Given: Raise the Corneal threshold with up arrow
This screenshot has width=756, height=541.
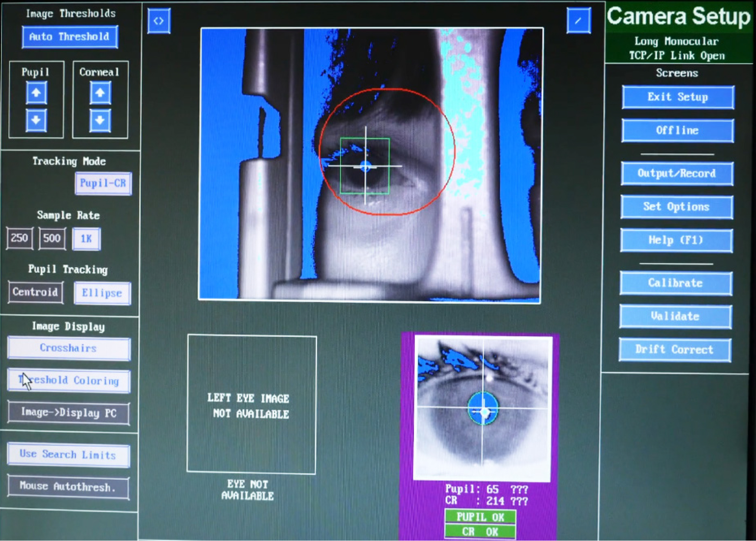Looking at the screenshot, I should (x=100, y=93).
